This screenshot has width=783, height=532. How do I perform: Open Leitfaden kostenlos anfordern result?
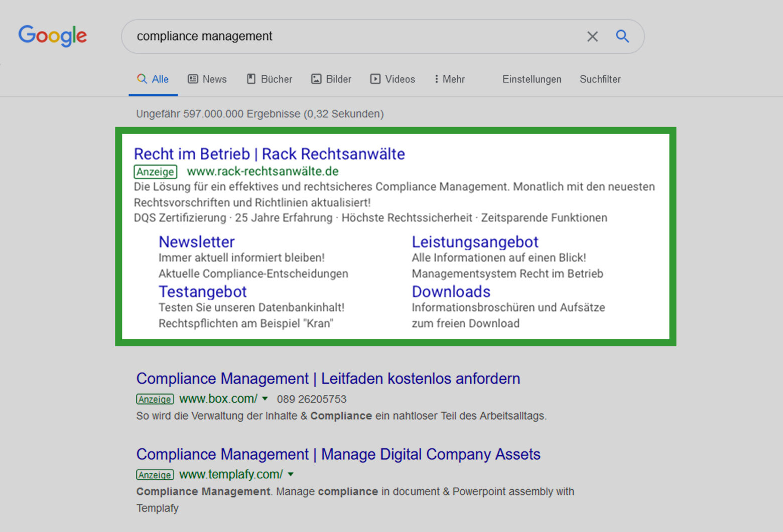click(328, 378)
